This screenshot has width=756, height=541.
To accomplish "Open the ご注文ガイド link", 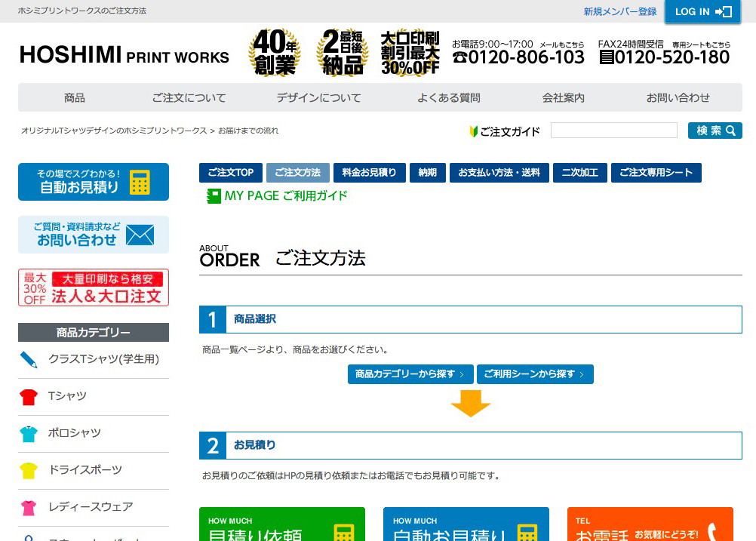I will click(x=505, y=131).
